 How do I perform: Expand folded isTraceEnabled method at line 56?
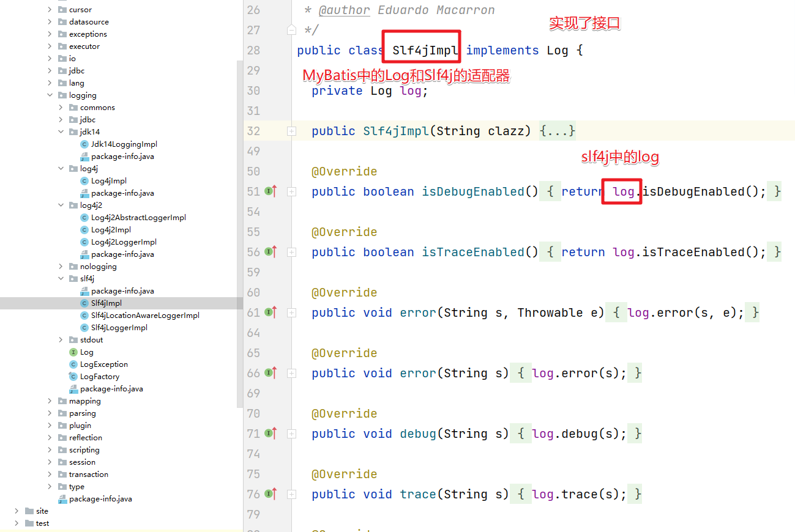coord(292,252)
